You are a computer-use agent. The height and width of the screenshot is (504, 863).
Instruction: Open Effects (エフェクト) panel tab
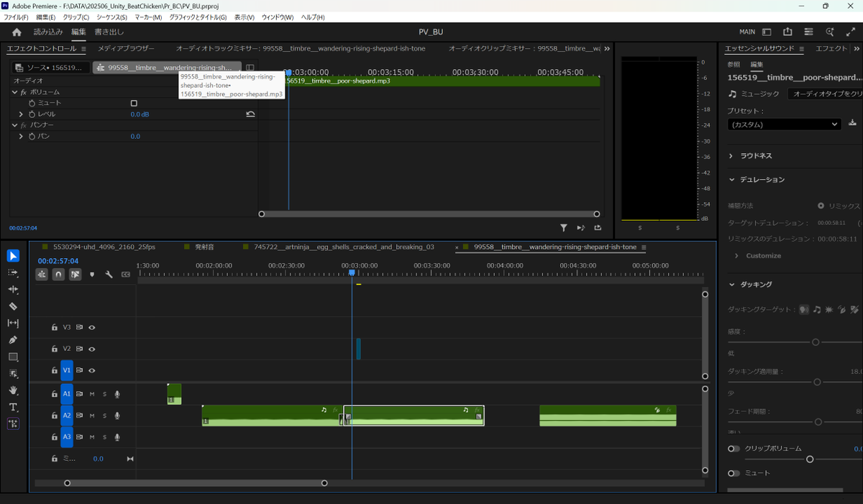tap(831, 49)
